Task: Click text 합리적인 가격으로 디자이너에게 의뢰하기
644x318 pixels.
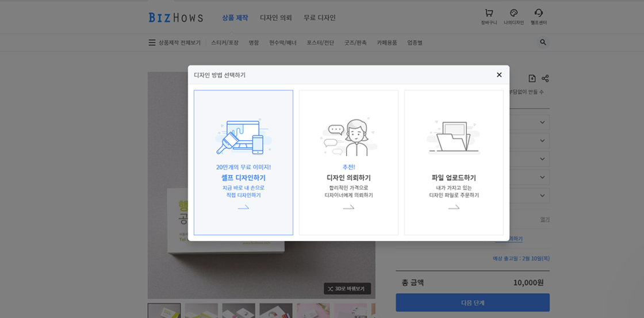Action: tap(348, 191)
